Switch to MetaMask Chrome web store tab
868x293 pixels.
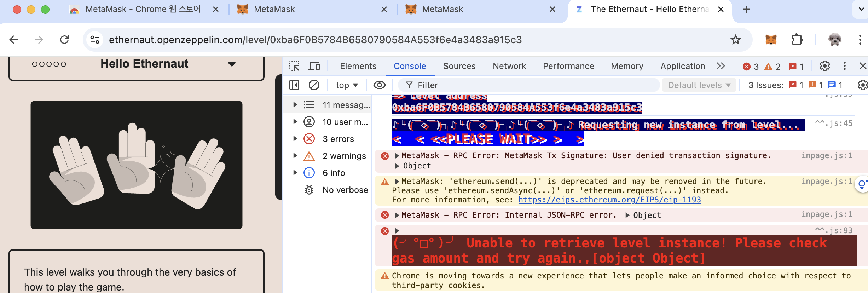click(x=143, y=10)
